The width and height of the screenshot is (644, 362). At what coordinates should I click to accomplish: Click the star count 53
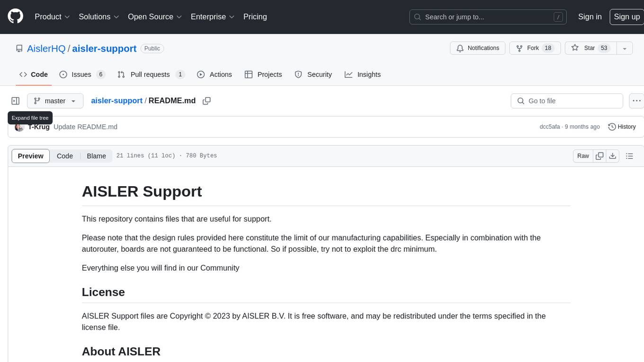604,48
